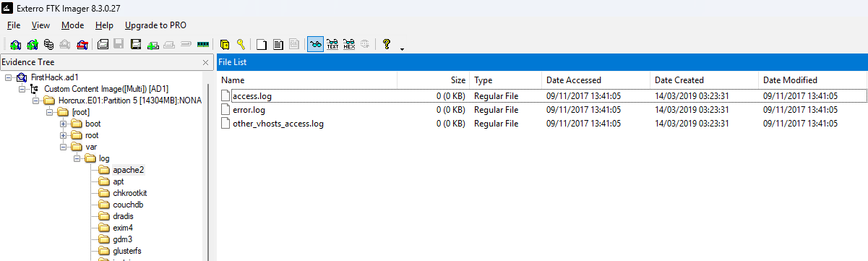
Task: Click Export Logical Image (AD1) icon
Action: click(x=135, y=44)
